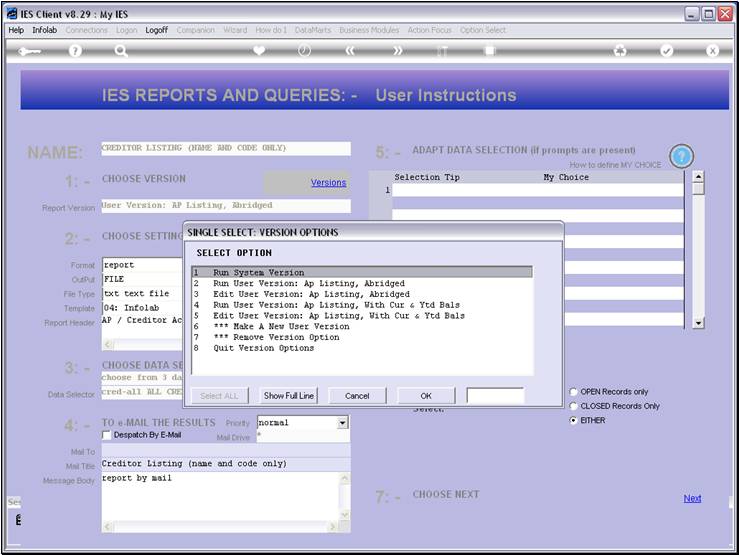Click first Selection Tip row
Image resolution: width=739 pixels, height=555 pixels.
538,190
